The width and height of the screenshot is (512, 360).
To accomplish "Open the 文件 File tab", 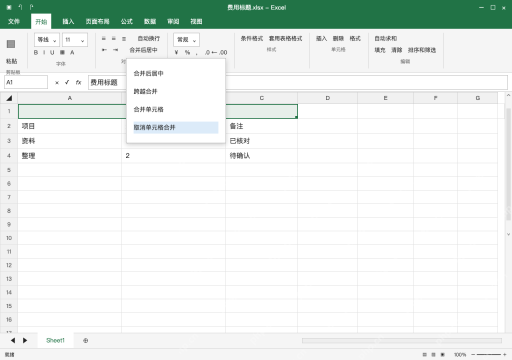I will point(14,21).
